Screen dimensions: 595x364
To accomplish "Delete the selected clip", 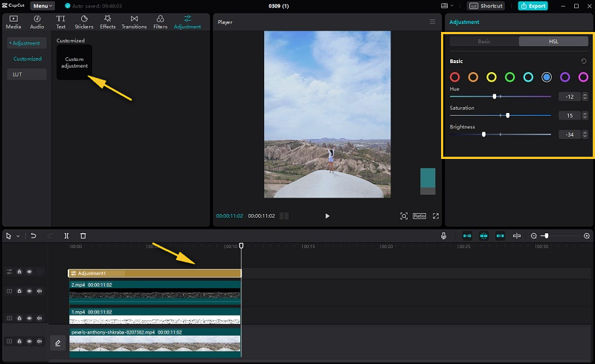I will (x=83, y=235).
